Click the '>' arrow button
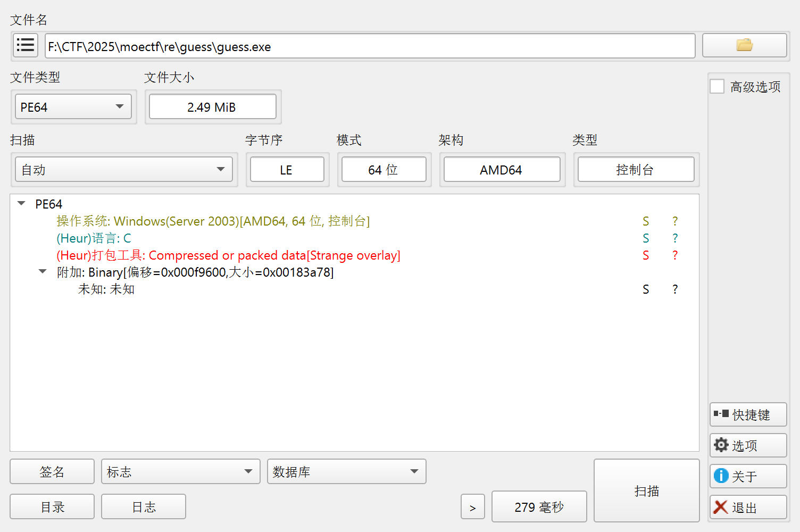Image resolution: width=800 pixels, height=532 pixels. click(472, 508)
